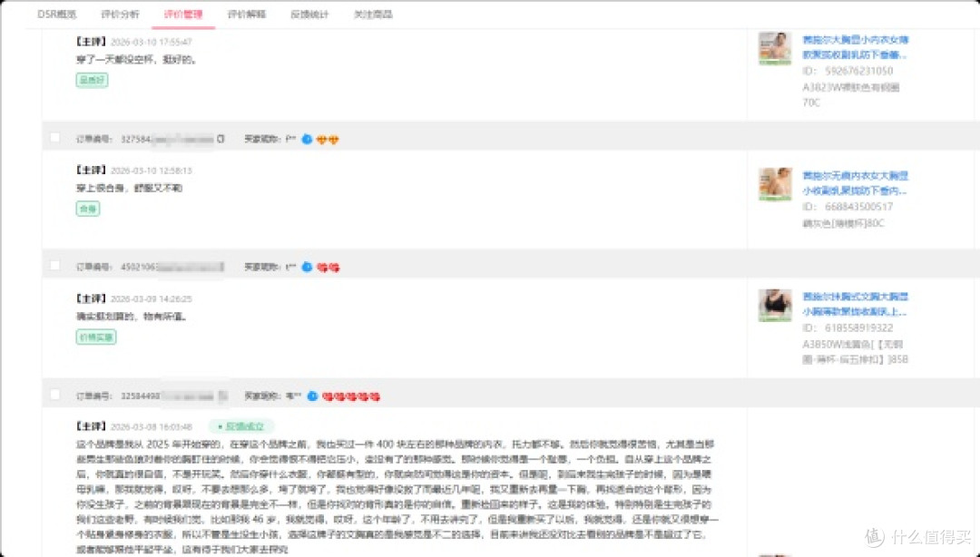Open product thumbnail for ID 618558919322

(x=775, y=305)
